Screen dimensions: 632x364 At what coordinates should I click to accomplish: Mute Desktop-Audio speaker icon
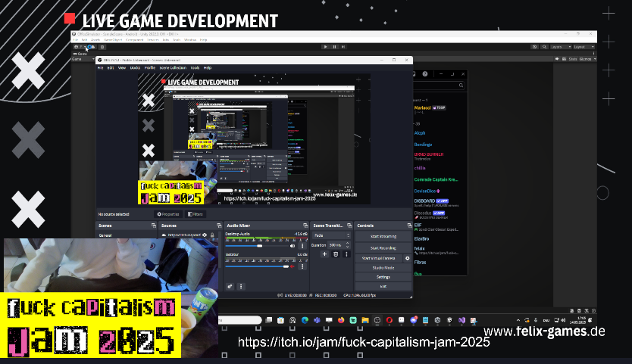293,246
